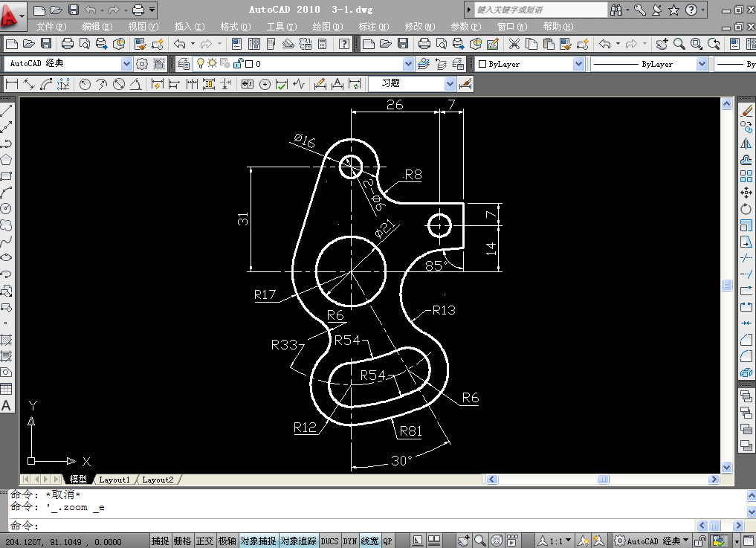Image resolution: width=756 pixels, height=548 pixels.
Task: Click the QP quick properties button
Action: [x=387, y=541]
